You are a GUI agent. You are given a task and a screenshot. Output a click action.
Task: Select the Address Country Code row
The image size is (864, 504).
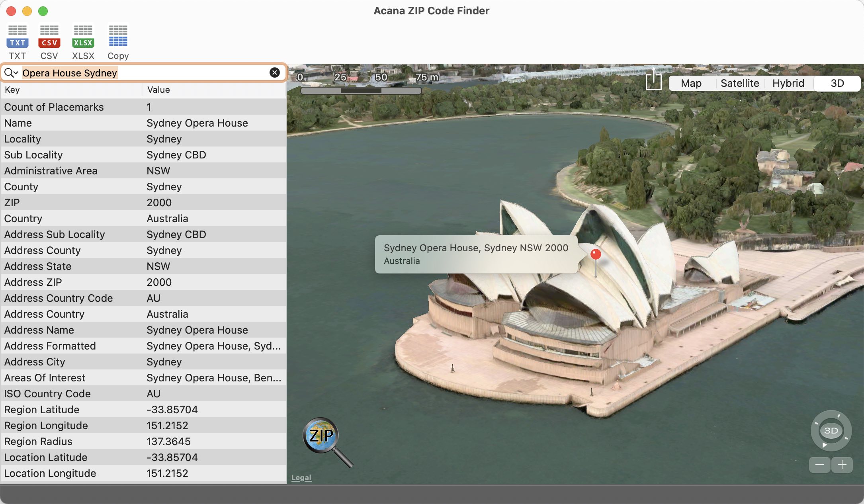click(143, 298)
